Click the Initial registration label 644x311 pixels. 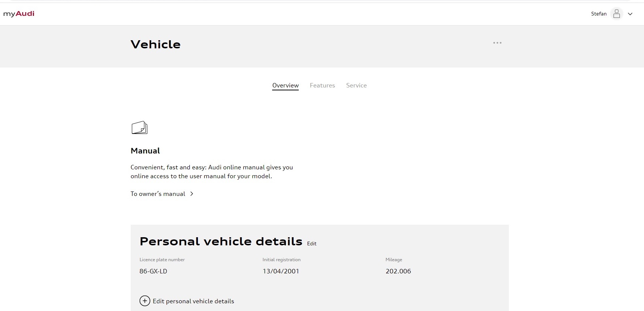coord(281,260)
